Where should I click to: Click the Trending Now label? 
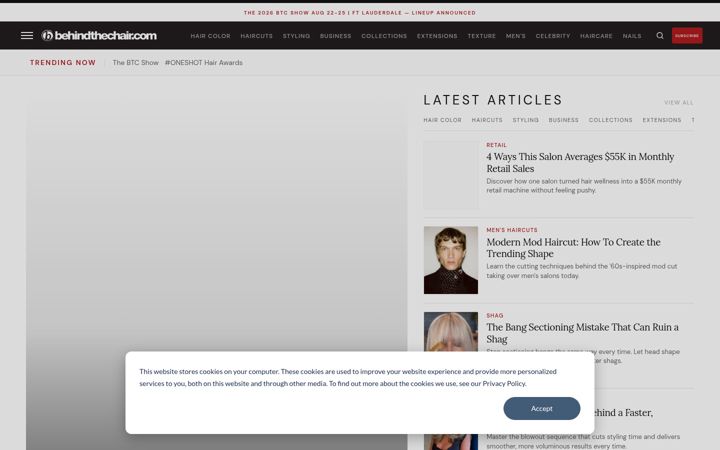pyautogui.click(x=63, y=62)
